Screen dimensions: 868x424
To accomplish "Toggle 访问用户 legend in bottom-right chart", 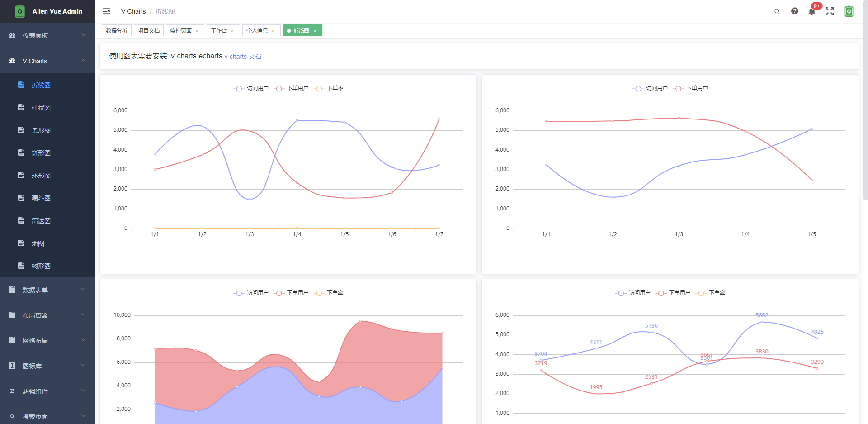I will coord(633,293).
